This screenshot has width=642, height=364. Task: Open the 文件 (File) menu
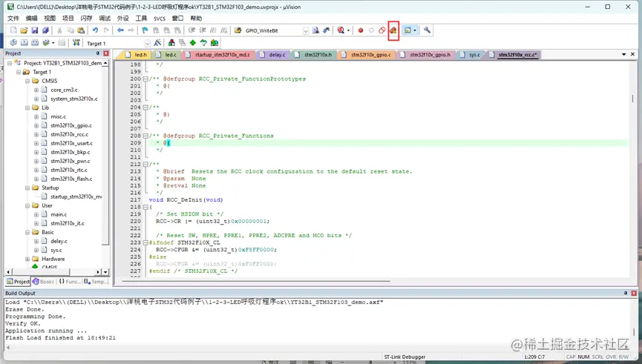click(13, 19)
